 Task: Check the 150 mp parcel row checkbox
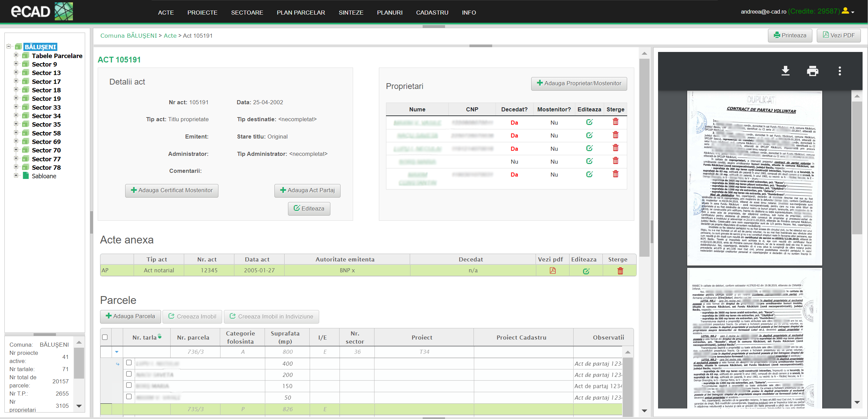click(129, 385)
